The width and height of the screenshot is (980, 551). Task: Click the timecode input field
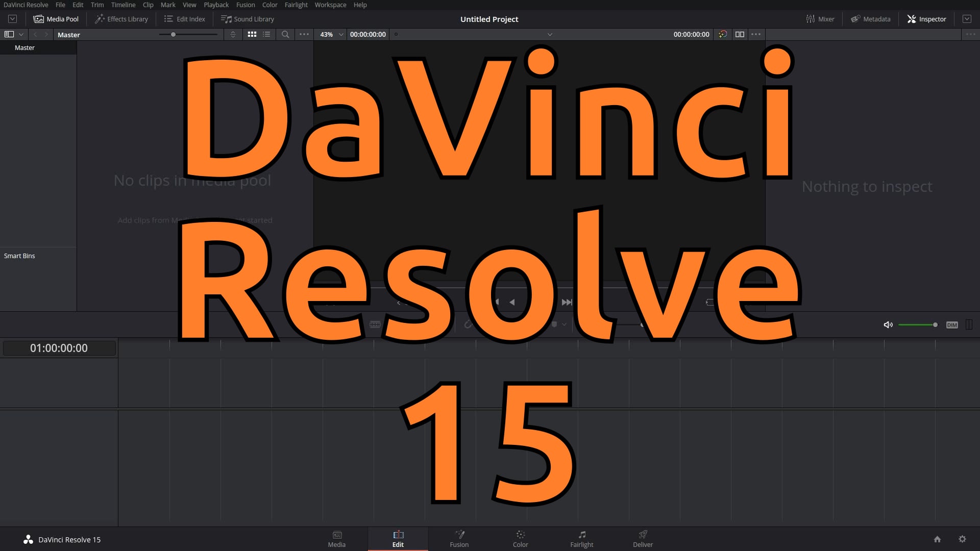[x=367, y=34]
